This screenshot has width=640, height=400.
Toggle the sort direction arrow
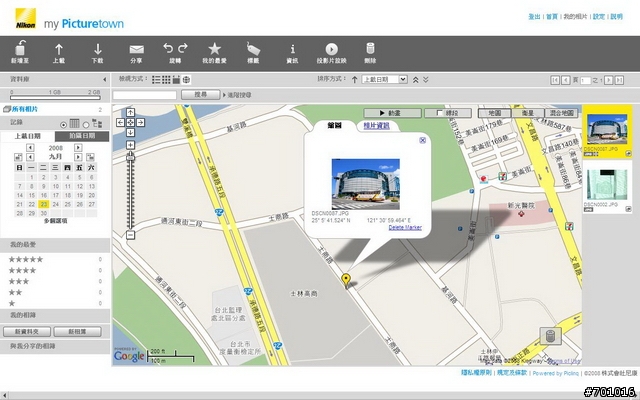pyautogui.click(x=355, y=80)
